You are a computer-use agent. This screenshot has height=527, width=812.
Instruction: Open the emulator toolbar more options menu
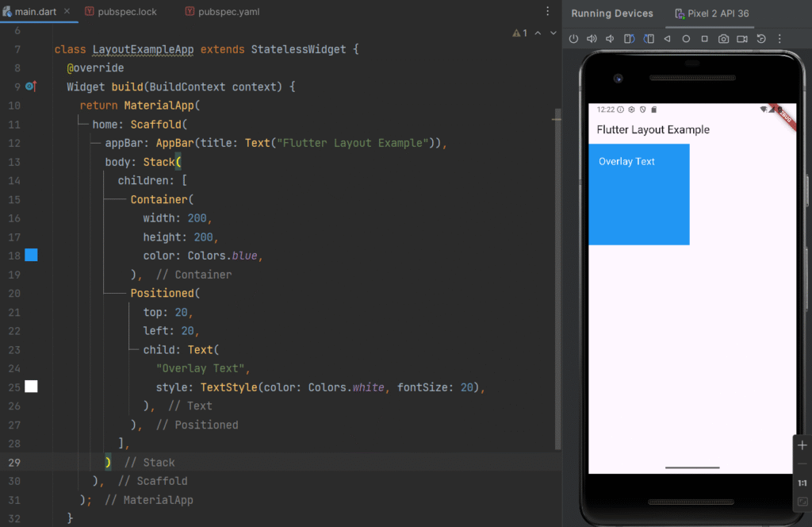click(x=780, y=39)
